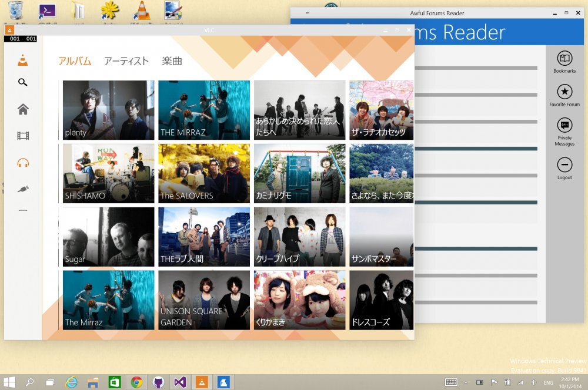Image resolution: width=588 pixels, height=390 pixels.
Task: Open Search in the VLC sidebar
Action: point(22,83)
